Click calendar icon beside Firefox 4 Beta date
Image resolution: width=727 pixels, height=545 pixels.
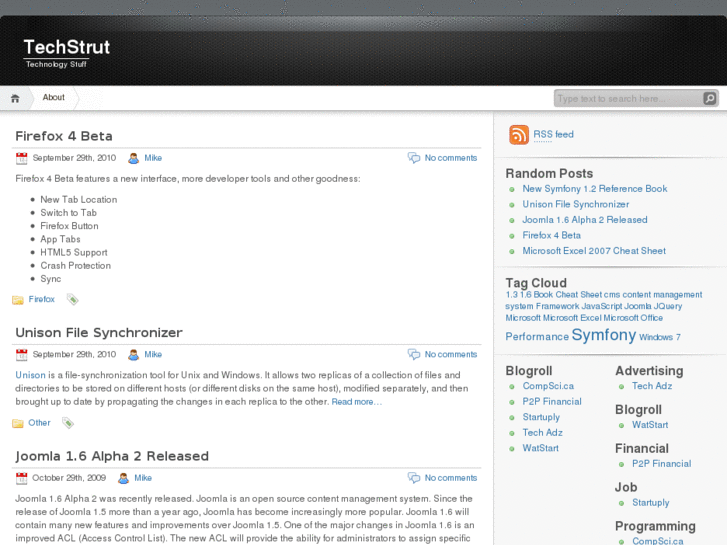pos(22,158)
